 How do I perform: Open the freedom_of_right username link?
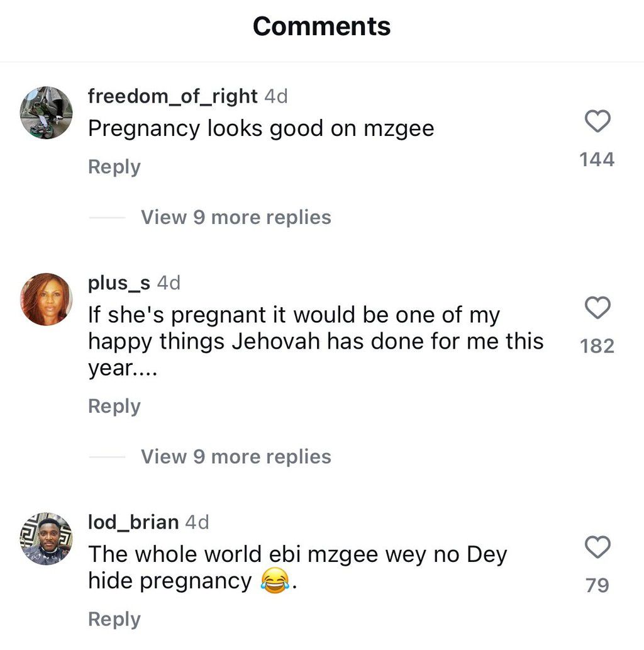coord(172,96)
